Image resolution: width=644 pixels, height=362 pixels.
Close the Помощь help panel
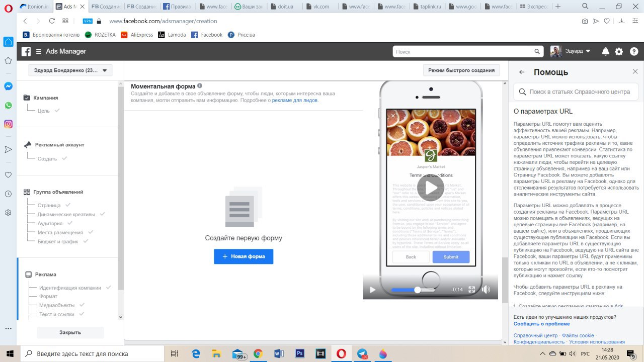[x=635, y=72]
